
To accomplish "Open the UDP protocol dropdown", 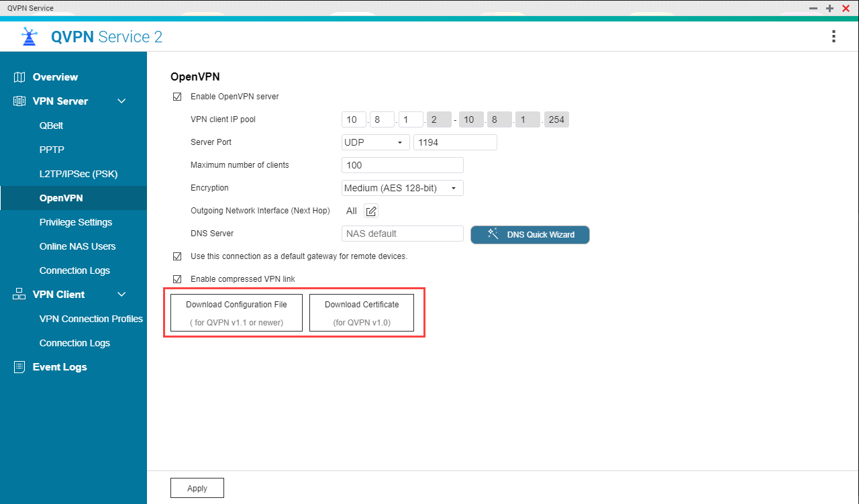I will tap(376, 142).
